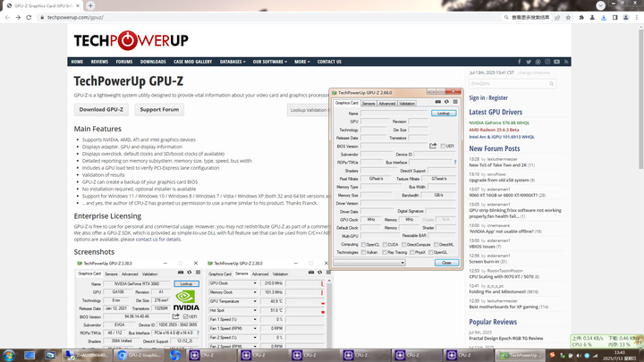The image size is (644, 362).
Task: Expand the More nav menu
Action: coord(302,62)
